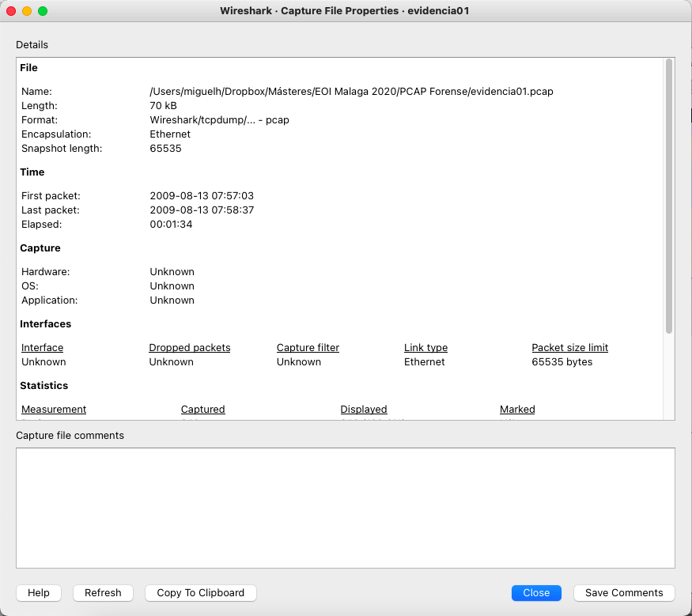
Task: Click inside the capture file comments box
Action: point(345,508)
